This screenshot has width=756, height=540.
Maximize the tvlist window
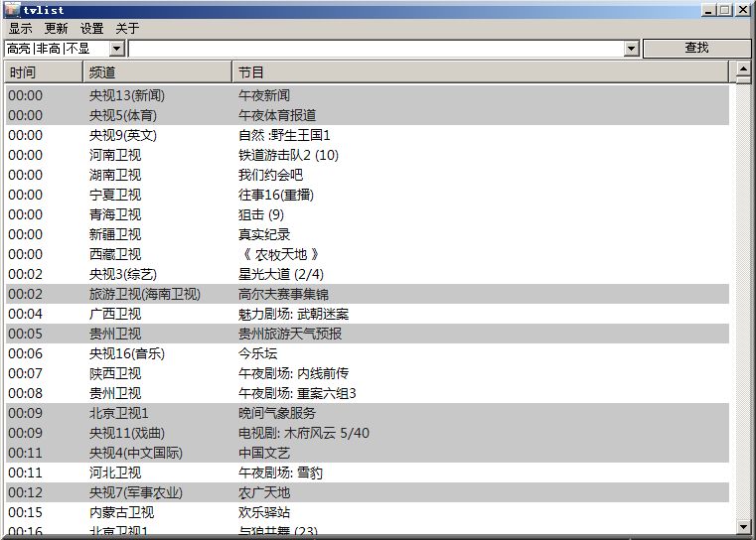click(x=724, y=10)
